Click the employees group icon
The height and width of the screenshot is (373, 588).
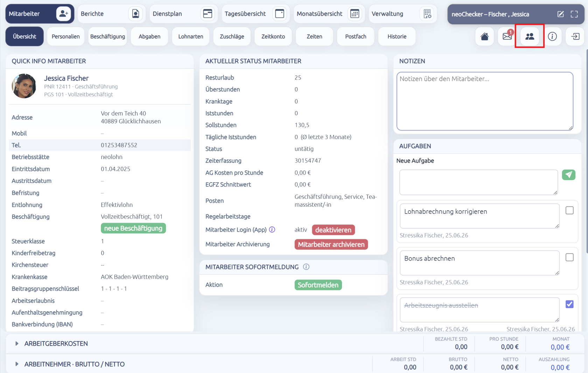click(530, 36)
